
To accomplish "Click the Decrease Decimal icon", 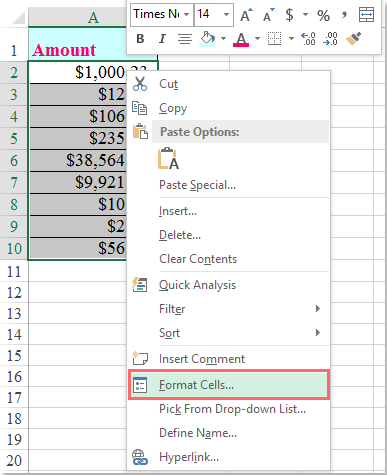I will (330, 39).
